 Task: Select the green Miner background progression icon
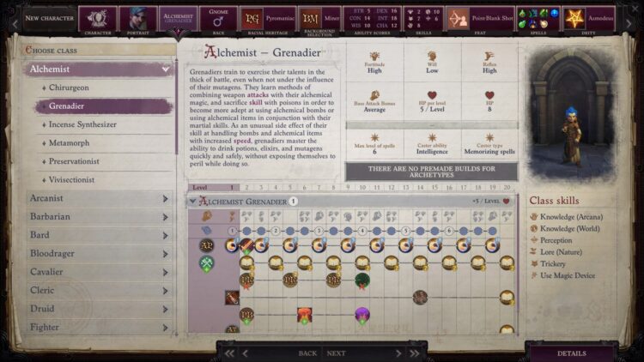(207, 263)
